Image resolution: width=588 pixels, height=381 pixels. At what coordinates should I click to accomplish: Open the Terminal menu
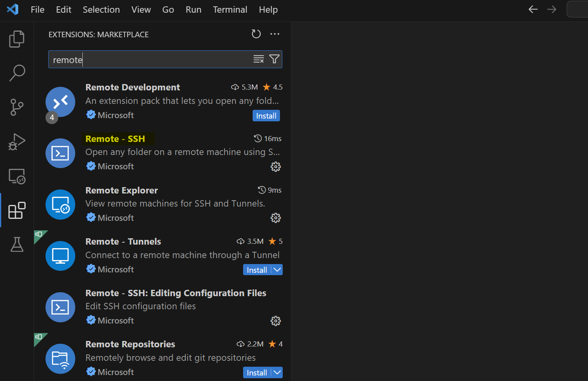click(230, 10)
